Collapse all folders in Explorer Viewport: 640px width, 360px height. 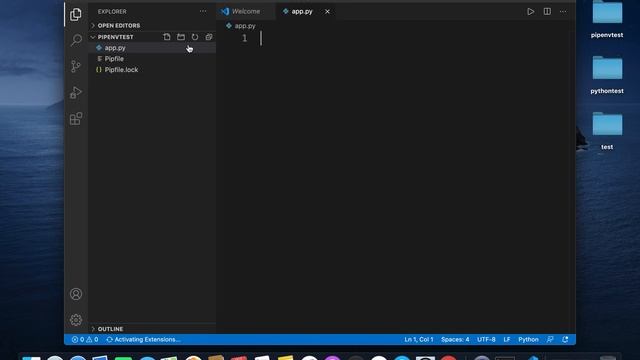209,37
